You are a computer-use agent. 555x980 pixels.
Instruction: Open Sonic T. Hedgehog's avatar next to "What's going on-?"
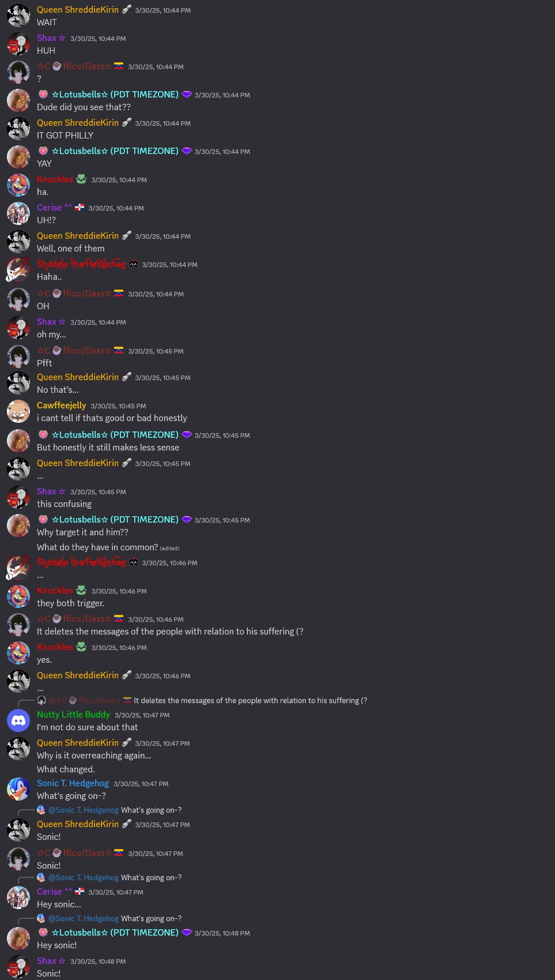tap(18, 789)
